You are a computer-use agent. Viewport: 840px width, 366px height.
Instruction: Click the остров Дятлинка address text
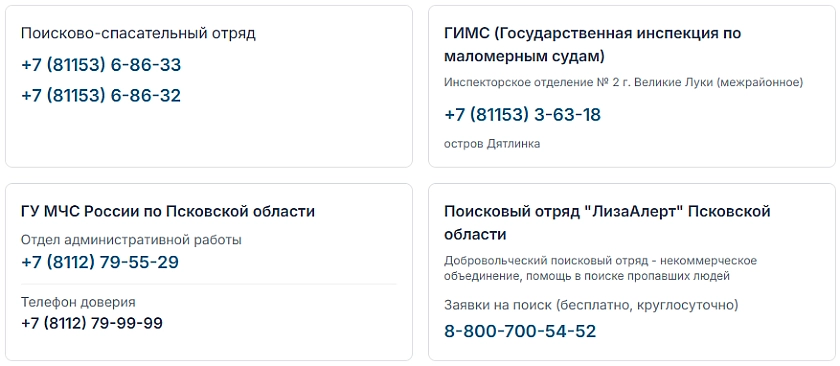click(492, 144)
